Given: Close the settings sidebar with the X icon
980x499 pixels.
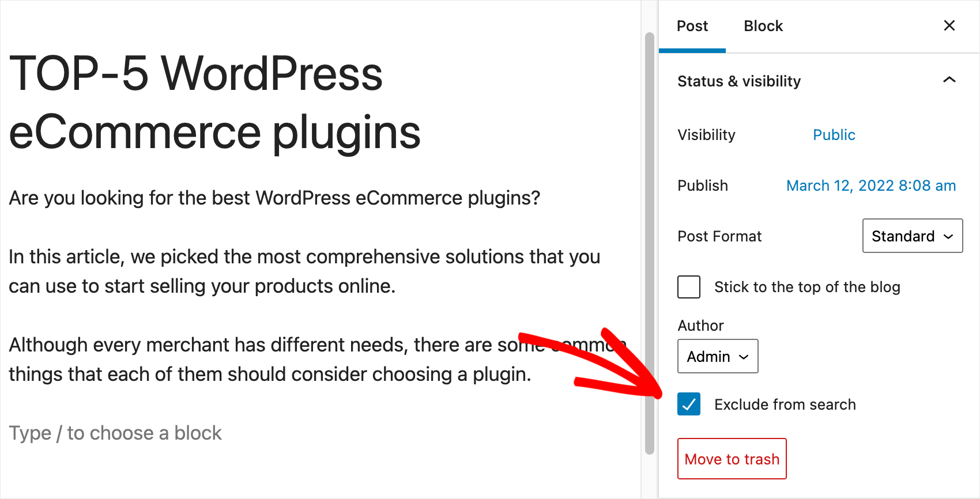Looking at the screenshot, I should click(x=949, y=25).
